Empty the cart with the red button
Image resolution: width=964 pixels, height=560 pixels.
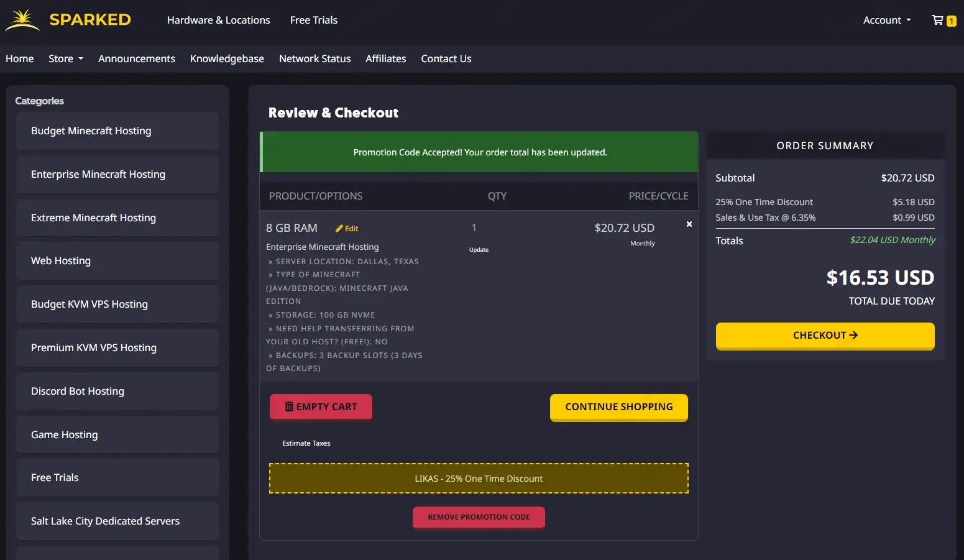[321, 407]
